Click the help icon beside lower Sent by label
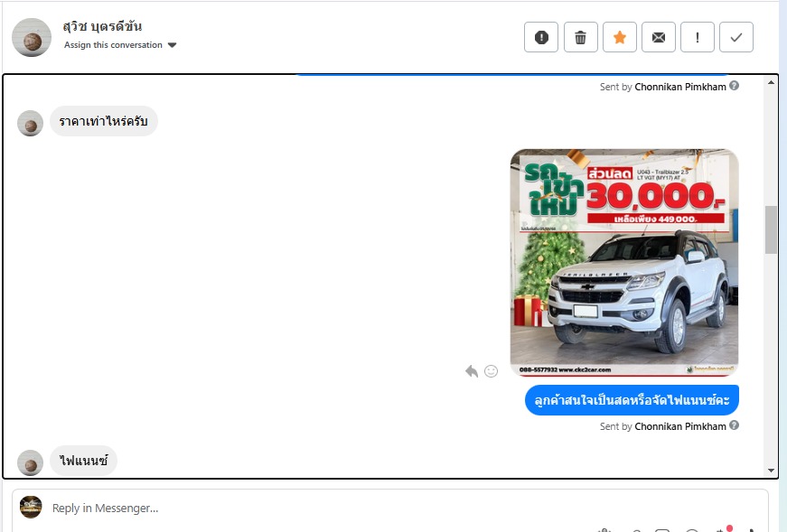 (x=734, y=425)
